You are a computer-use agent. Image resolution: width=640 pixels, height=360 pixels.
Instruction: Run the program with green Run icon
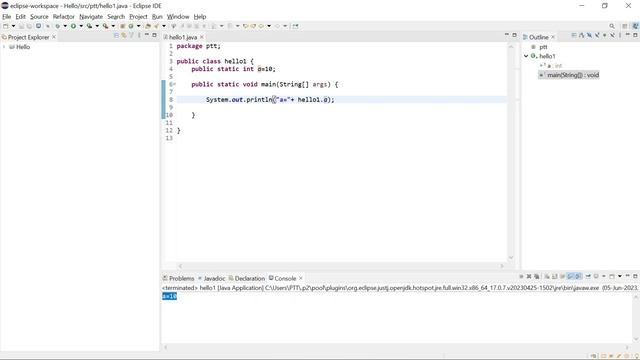click(x=73, y=26)
